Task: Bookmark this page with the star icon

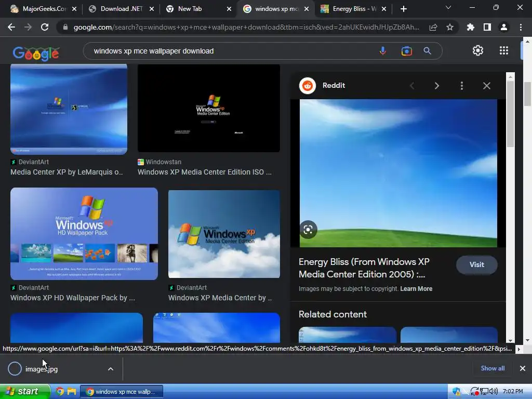Action: [450, 27]
